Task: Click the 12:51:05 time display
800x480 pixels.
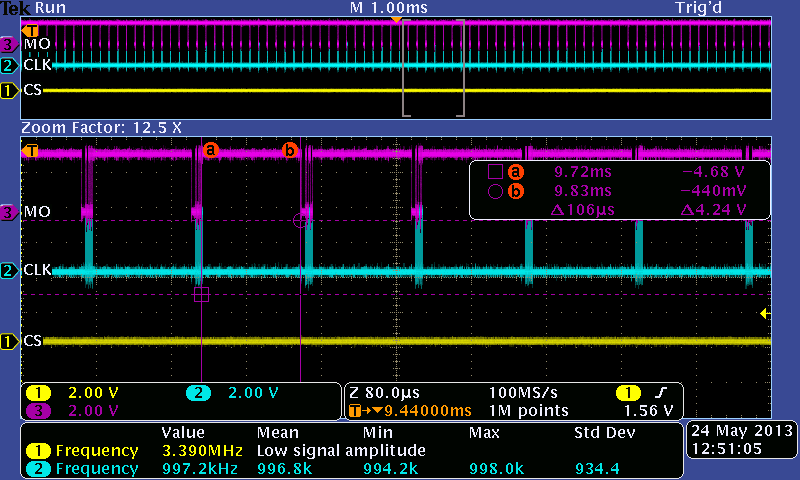Action: pos(726,449)
